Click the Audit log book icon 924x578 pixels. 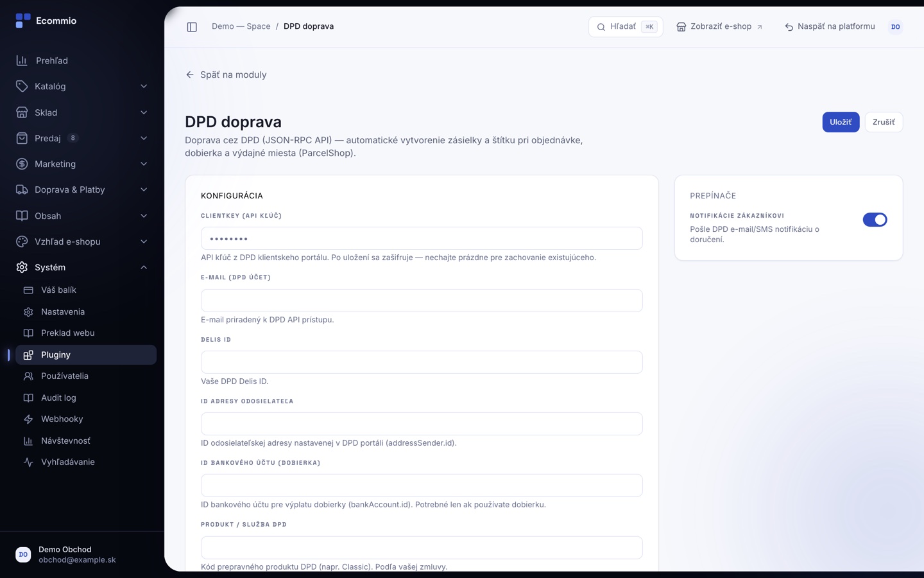(x=28, y=398)
